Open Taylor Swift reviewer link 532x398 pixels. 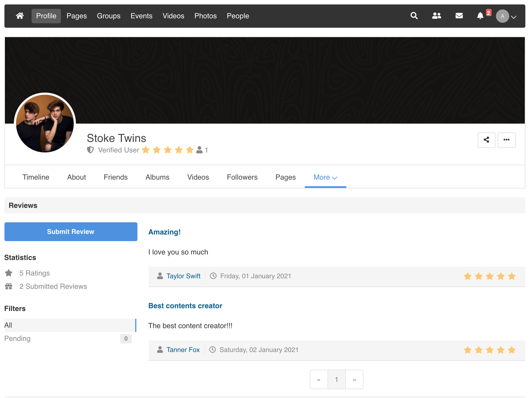point(183,276)
